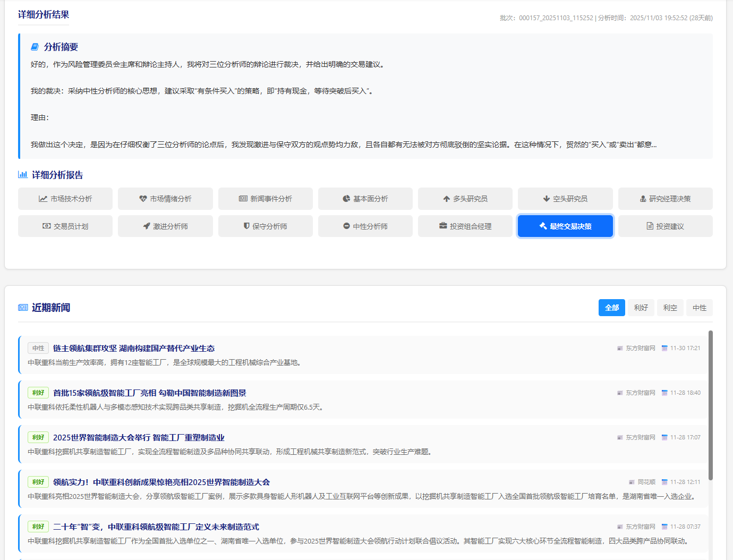Click the news list vertical scrollbar

click(710, 405)
